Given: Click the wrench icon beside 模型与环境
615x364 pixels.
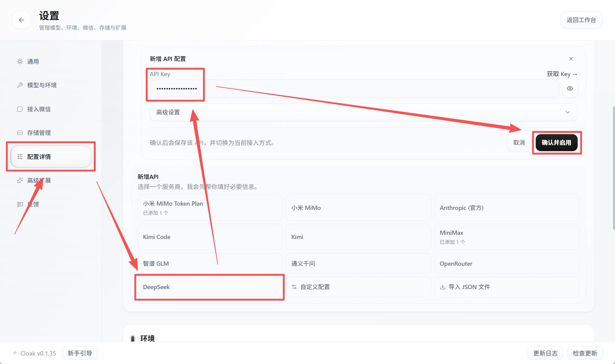Looking at the screenshot, I should (x=20, y=85).
